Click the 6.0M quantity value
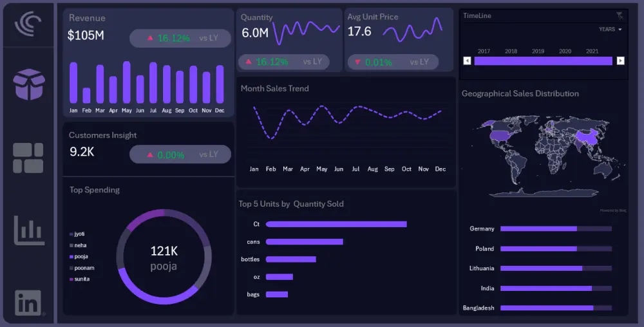 [255, 33]
